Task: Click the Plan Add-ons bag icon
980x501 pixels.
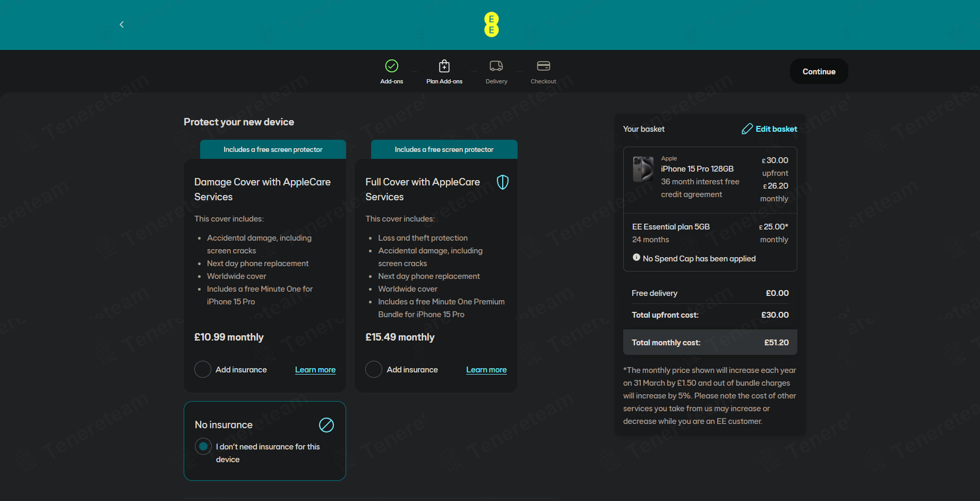Action: pyautogui.click(x=444, y=66)
